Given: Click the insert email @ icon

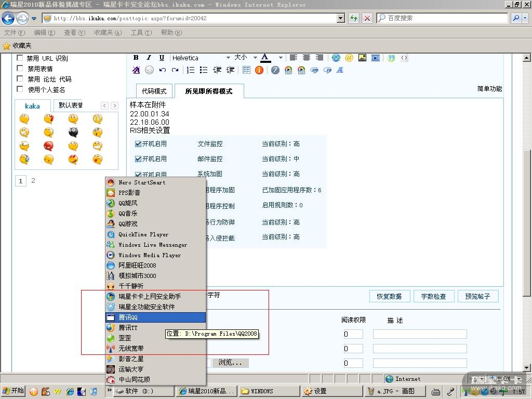Looking at the screenshot, I should (x=349, y=58).
